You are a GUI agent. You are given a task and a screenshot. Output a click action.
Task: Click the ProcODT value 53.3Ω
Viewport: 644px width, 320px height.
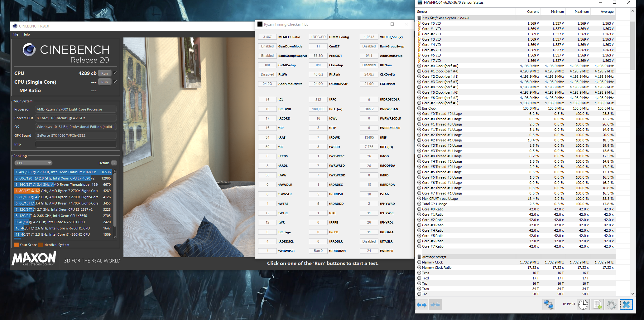(x=318, y=56)
